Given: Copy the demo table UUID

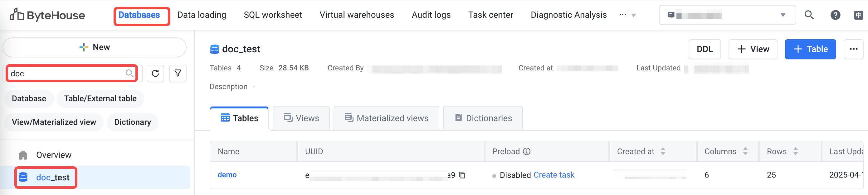Looking at the screenshot, I should pyautogui.click(x=462, y=175).
